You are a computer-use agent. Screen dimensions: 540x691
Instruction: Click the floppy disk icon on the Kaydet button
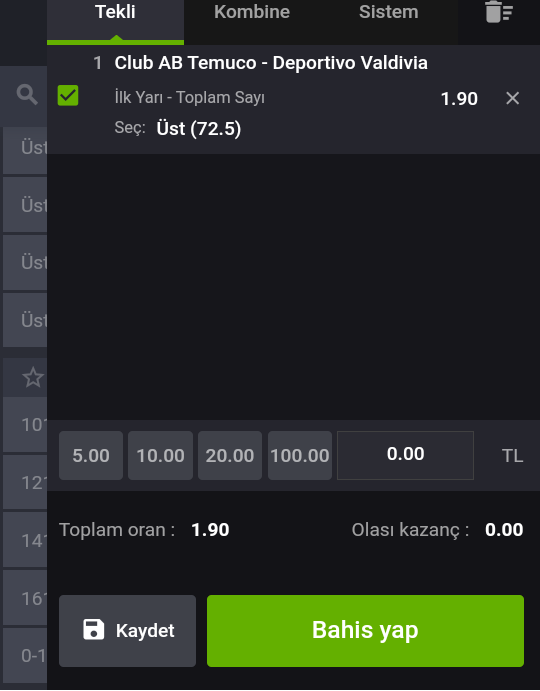point(94,629)
